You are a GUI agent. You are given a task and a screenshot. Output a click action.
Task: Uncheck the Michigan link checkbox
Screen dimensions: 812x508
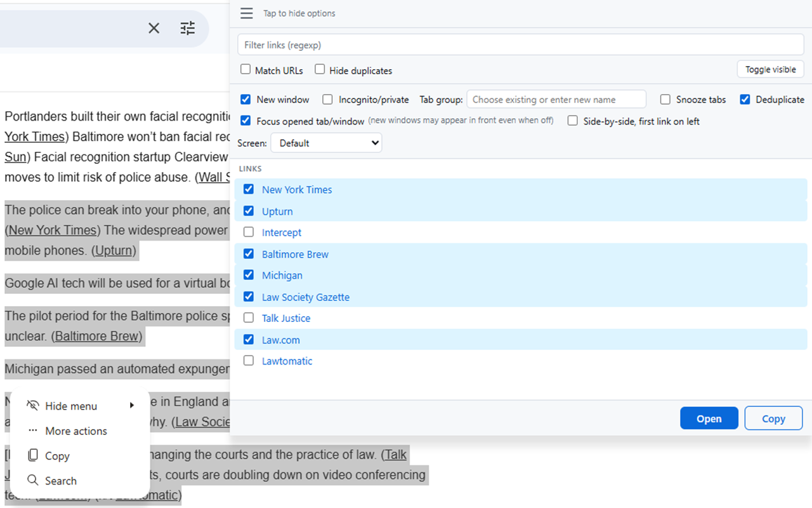tap(249, 275)
